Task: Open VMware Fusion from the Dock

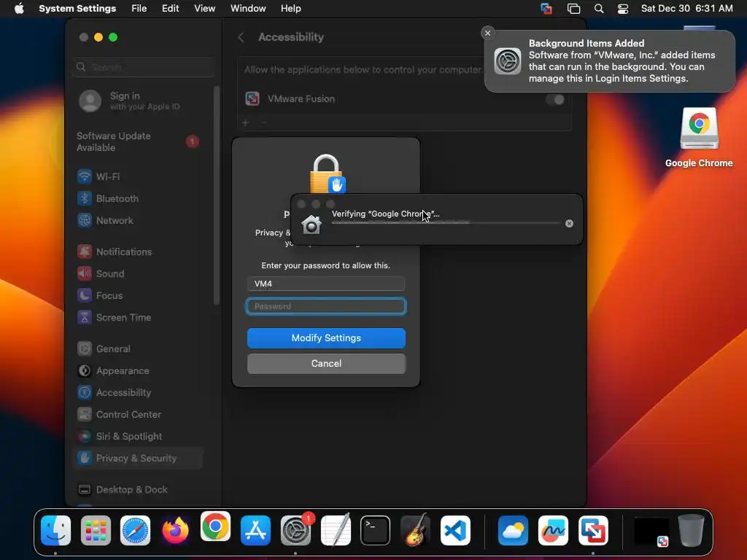Action: point(593,530)
